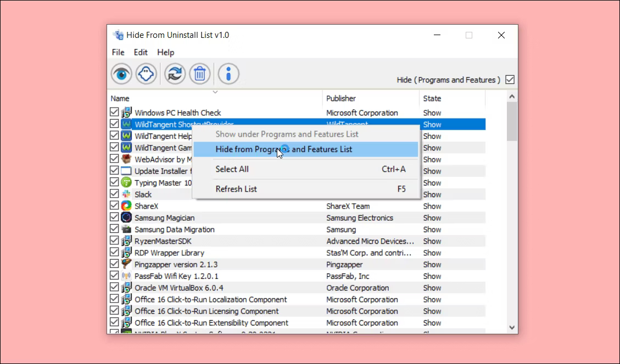Click Stas'M Corp. and contri... publisher cell
The image size is (620, 364).
point(368,253)
